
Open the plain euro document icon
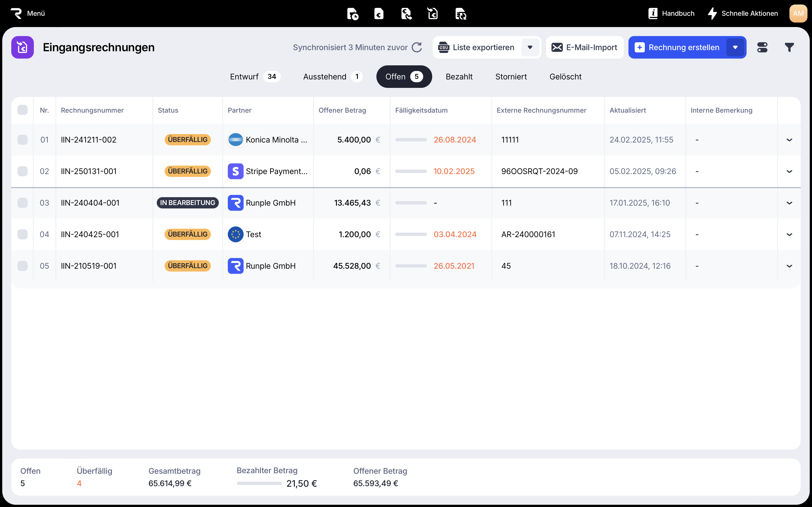379,14
